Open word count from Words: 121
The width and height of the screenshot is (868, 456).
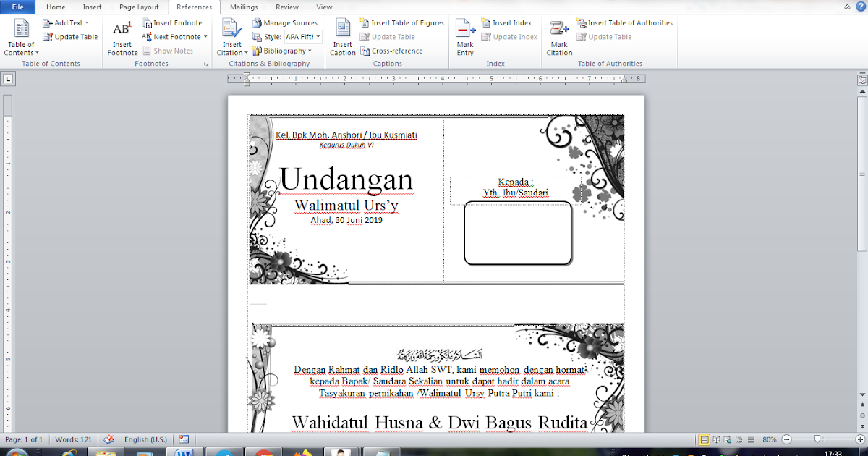pos(74,439)
